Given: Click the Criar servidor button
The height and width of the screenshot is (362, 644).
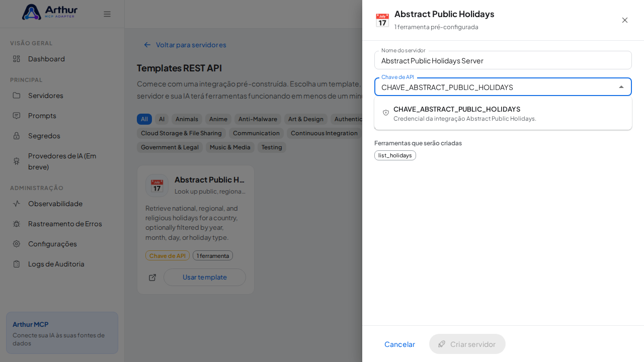Looking at the screenshot, I should pos(467,344).
